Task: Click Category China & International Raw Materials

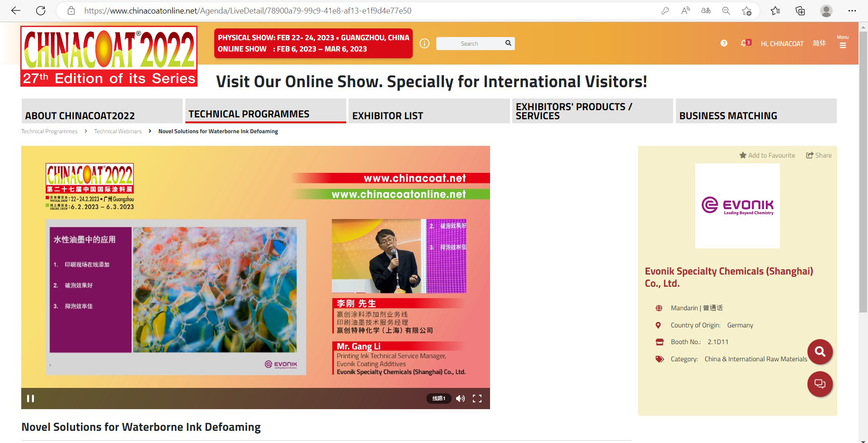Action: [x=739, y=359]
